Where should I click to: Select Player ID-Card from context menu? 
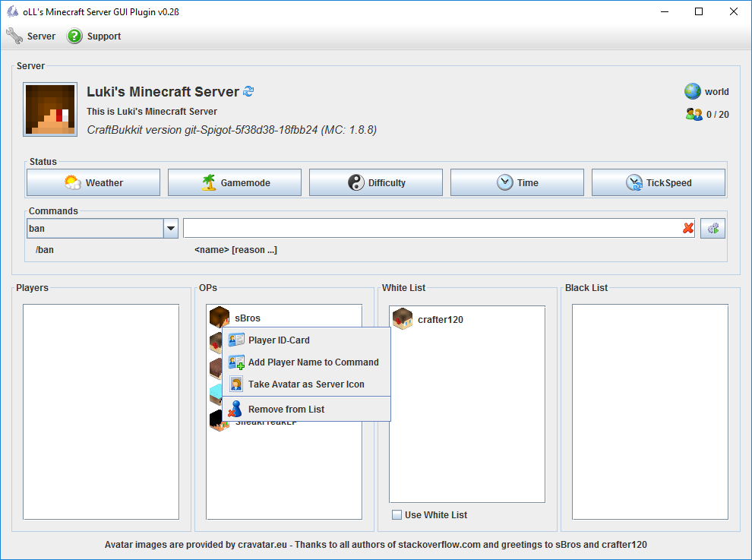[306, 340]
